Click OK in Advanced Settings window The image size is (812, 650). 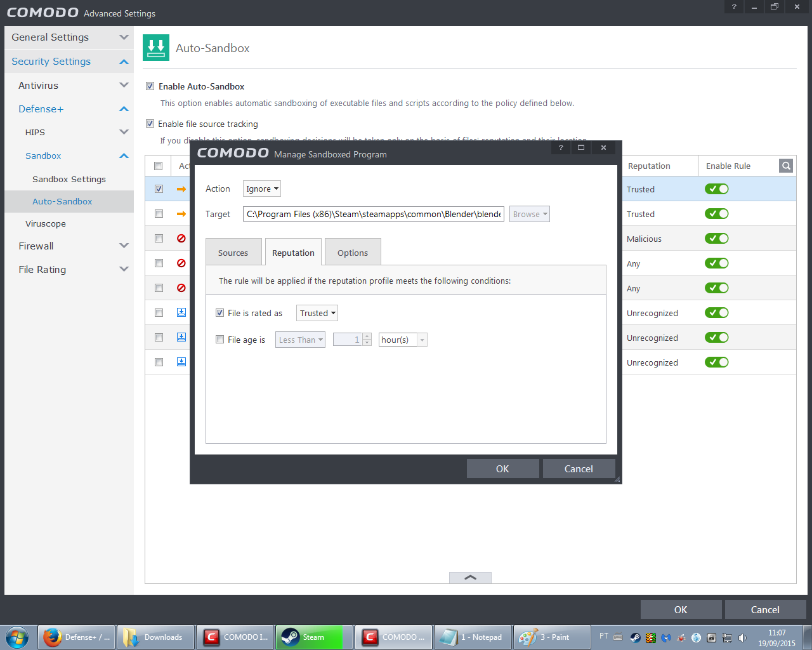point(681,609)
